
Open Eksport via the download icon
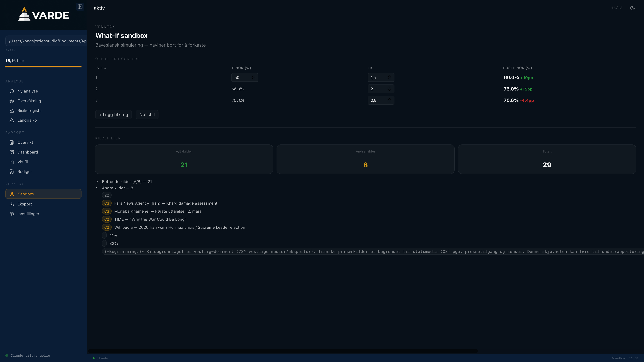[x=12, y=204]
